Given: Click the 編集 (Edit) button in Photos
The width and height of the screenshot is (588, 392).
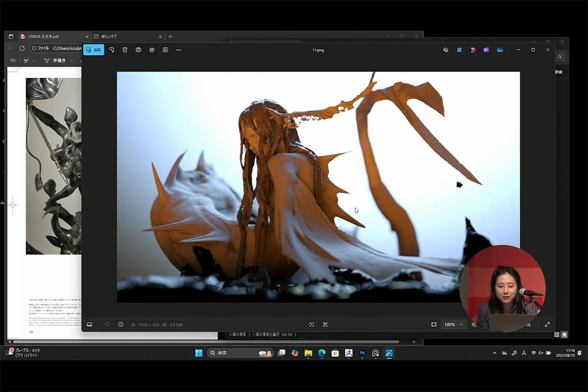Looking at the screenshot, I should pyautogui.click(x=93, y=50).
